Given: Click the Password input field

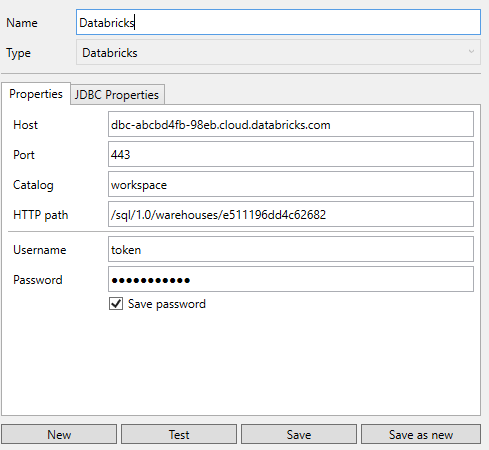Looking at the screenshot, I should (291, 279).
